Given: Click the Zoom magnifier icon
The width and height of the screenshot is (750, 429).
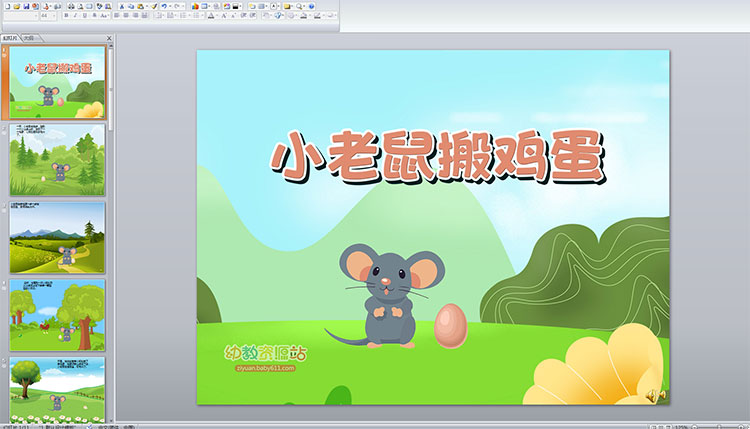Looking at the screenshot, I should pos(299,6).
